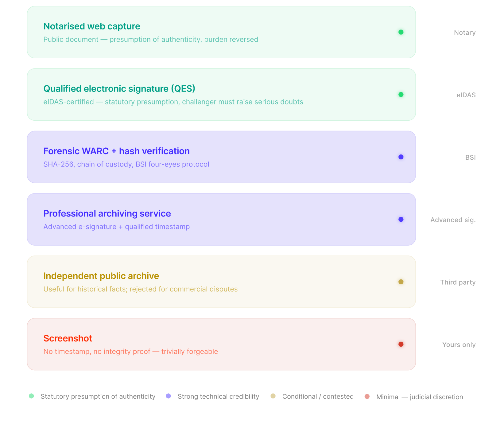Click the green legend dot for statutory presumption

pyautogui.click(x=31, y=396)
